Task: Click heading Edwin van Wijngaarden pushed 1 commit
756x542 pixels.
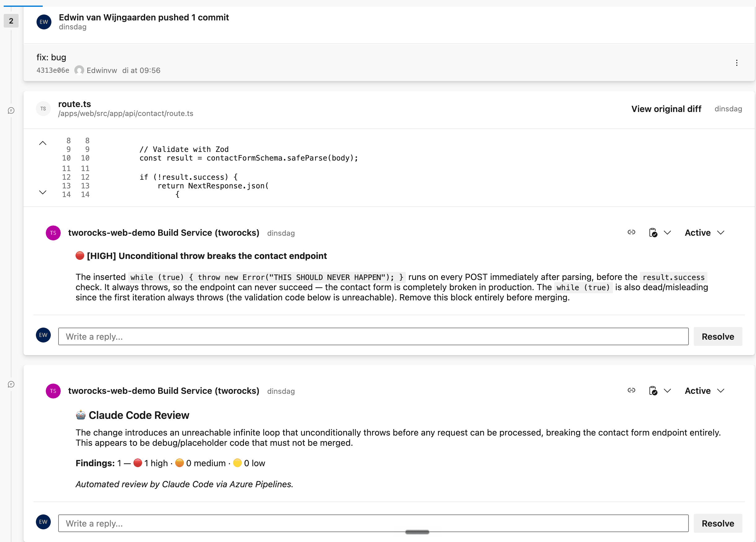Action: tap(144, 17)
